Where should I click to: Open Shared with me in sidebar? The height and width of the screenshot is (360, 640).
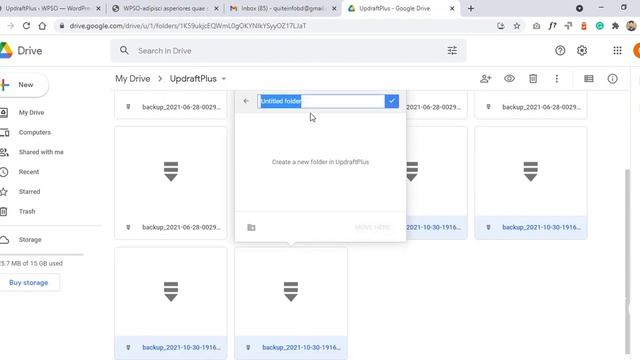(41, 152)
